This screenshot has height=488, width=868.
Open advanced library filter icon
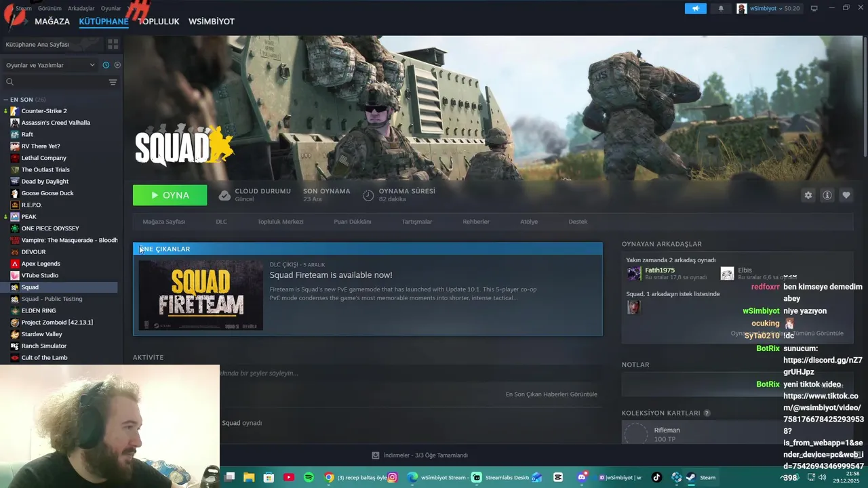[x=113, y=82]
